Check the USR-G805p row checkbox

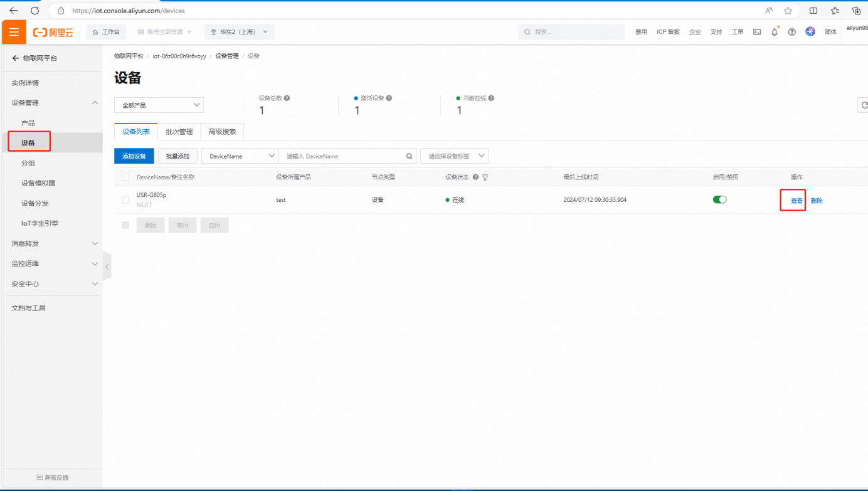pyautogui.click(x=125, y=200)
